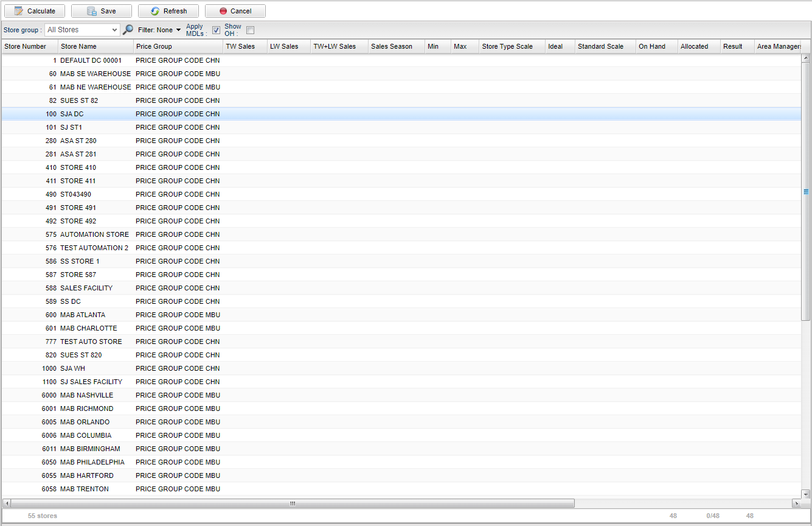
Task: Click the Save button
Action: (102, 11)
